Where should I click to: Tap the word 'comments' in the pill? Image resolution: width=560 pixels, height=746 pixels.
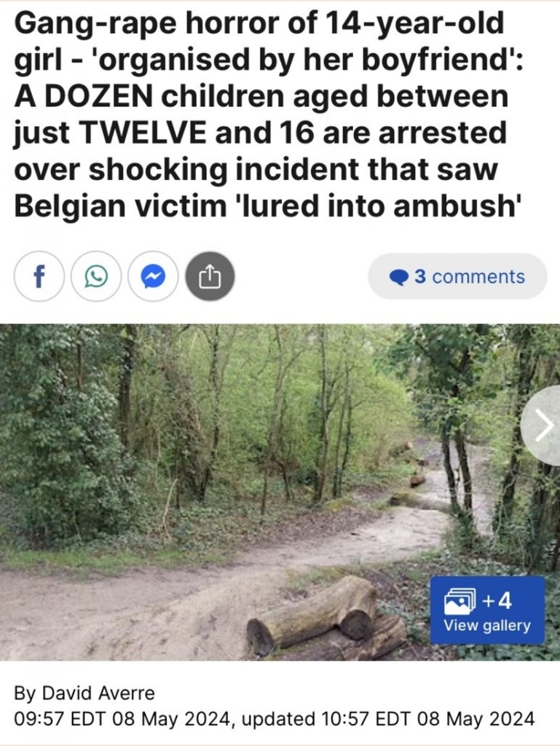(x=478, y=276)
